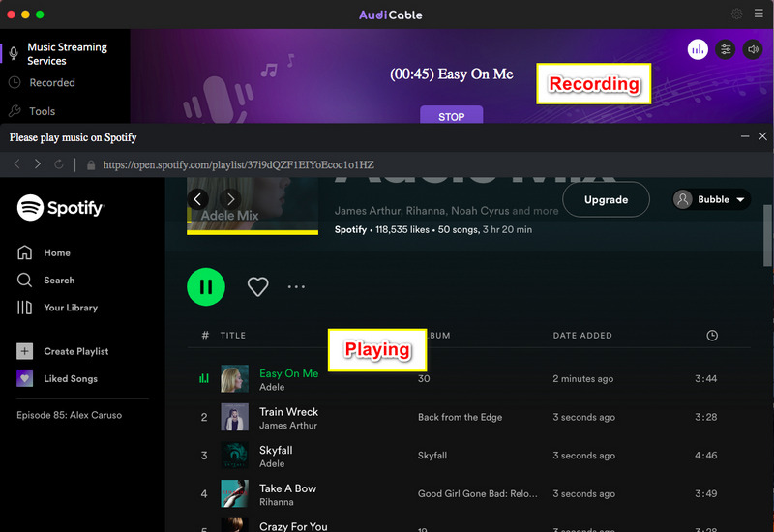Viewport: 774px width, 532px height.
Task: Click the audio visualizer bars icon
Action: tap(698, 49)
